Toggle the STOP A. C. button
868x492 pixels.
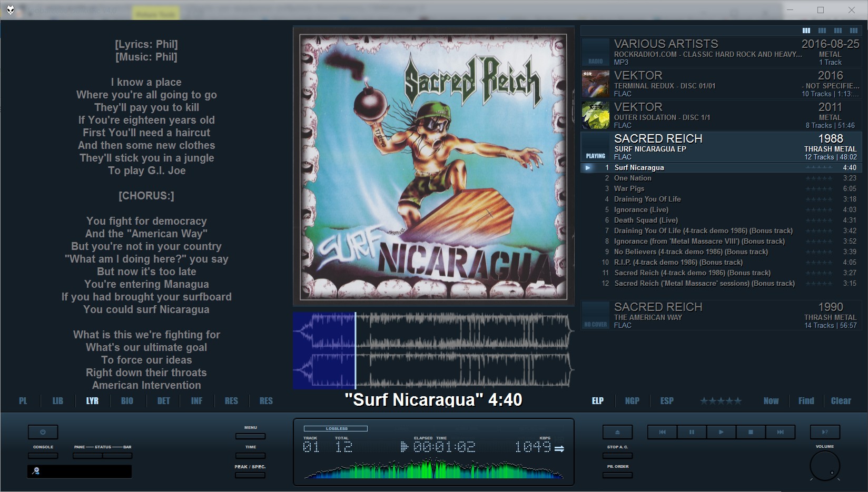coord(617,456)
